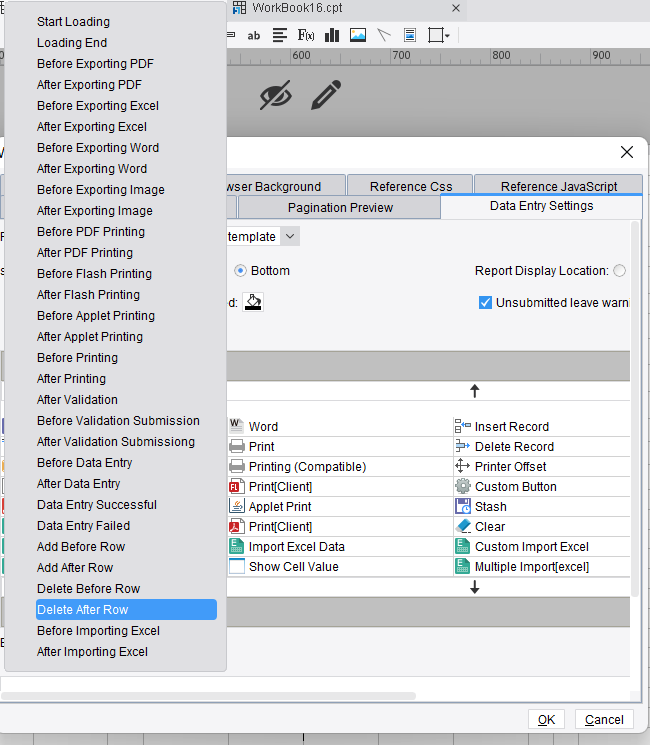The height and width of the screenshot is (745, 650).
Task: Click the up arrow to move item up
Action: 474,391
